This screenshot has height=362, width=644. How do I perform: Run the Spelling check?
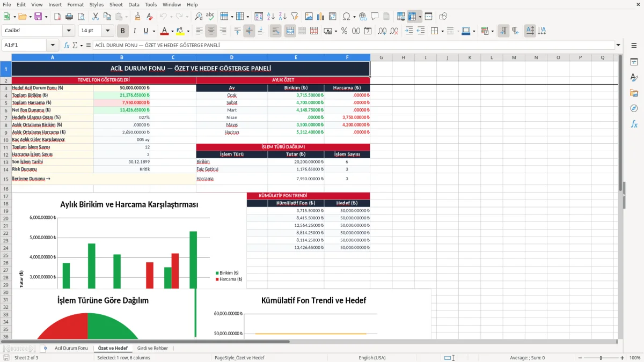(210, 17)
